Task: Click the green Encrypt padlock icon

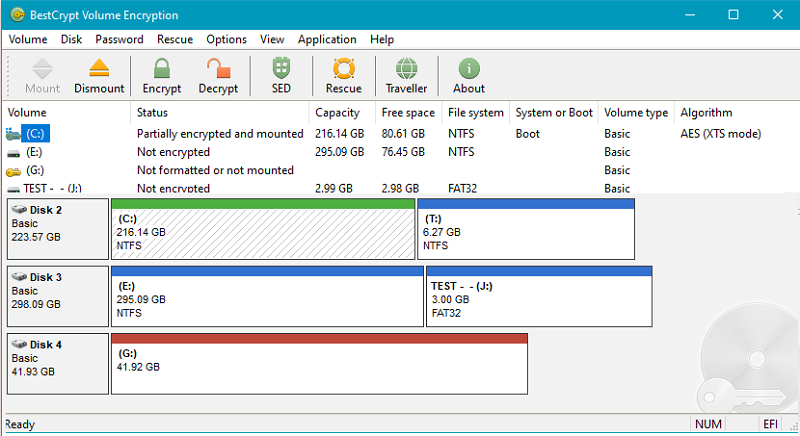Action: pos(162,70)
